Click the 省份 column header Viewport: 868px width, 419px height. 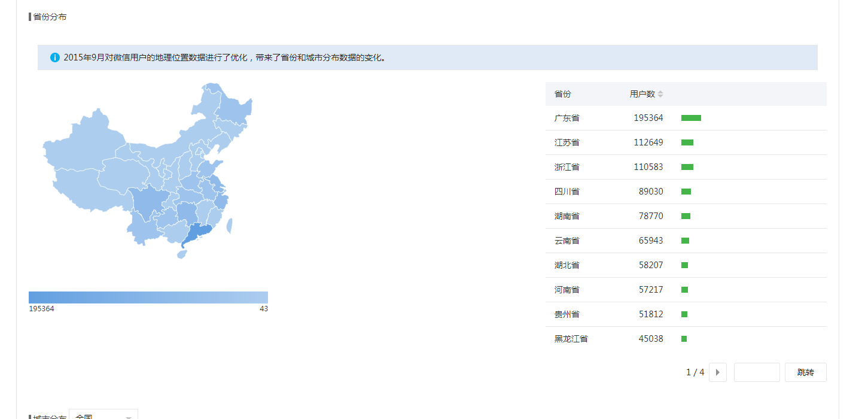point(562,95)
